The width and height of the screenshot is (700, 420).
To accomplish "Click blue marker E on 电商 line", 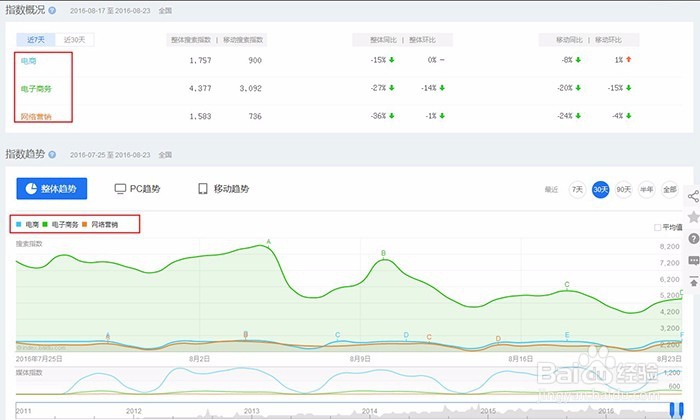I will tap(567, 335).
